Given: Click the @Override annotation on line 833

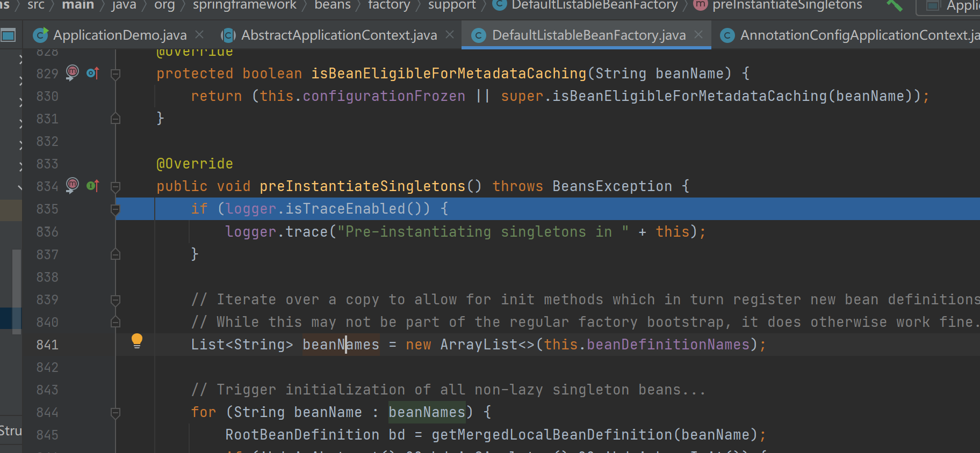Looking at the screenshot, I should [194, 164].
